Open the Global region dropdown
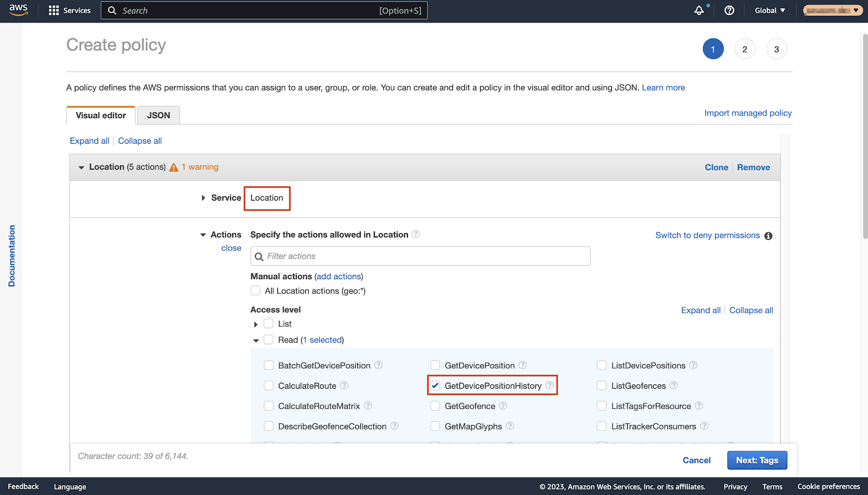 (770, 10)
